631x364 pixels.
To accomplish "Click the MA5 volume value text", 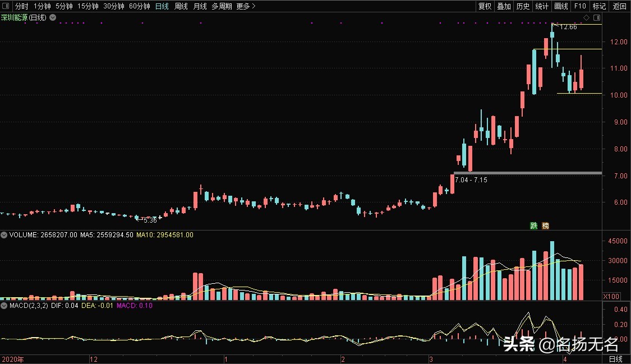I will pos(107,234).
